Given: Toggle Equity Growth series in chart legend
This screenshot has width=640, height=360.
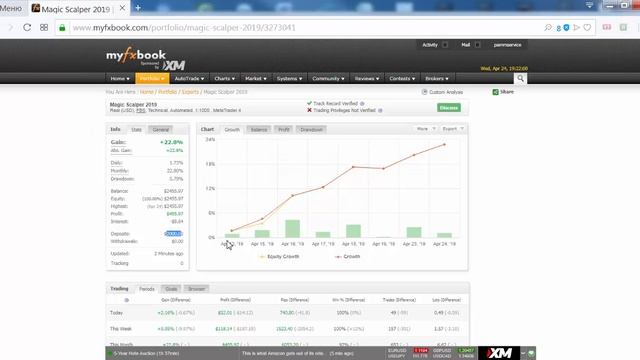Looking at the screenshot, I should click(x=279, y=257).
